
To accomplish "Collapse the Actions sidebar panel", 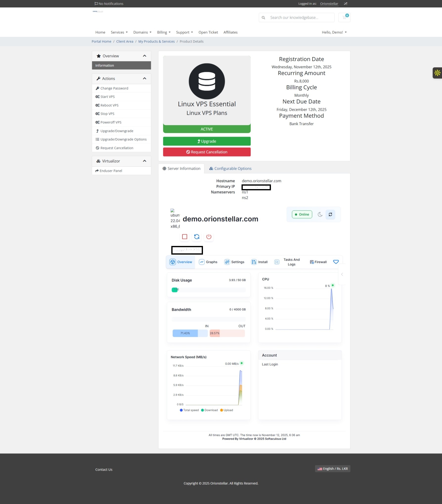I will click(144, 79).
